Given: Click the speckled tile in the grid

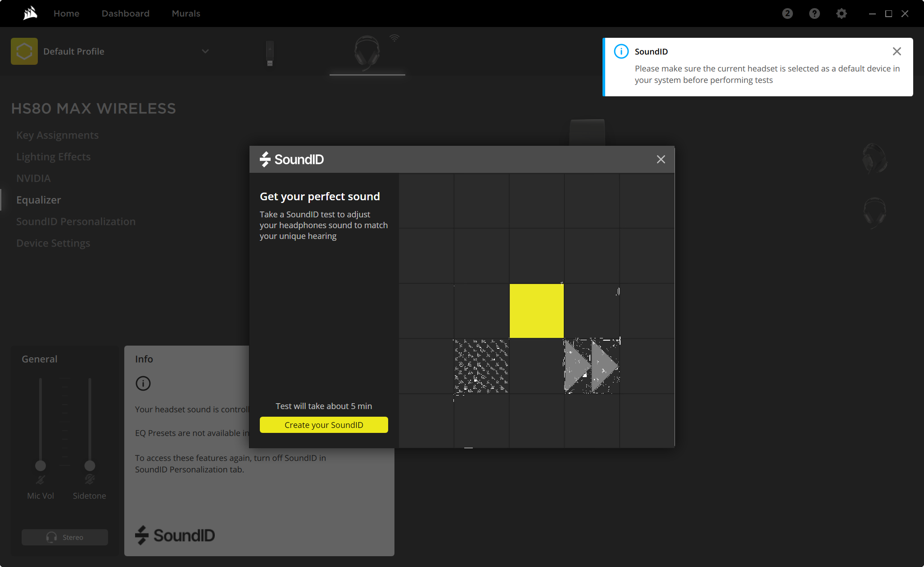Looking at the screenshot, I should [481, 366].
